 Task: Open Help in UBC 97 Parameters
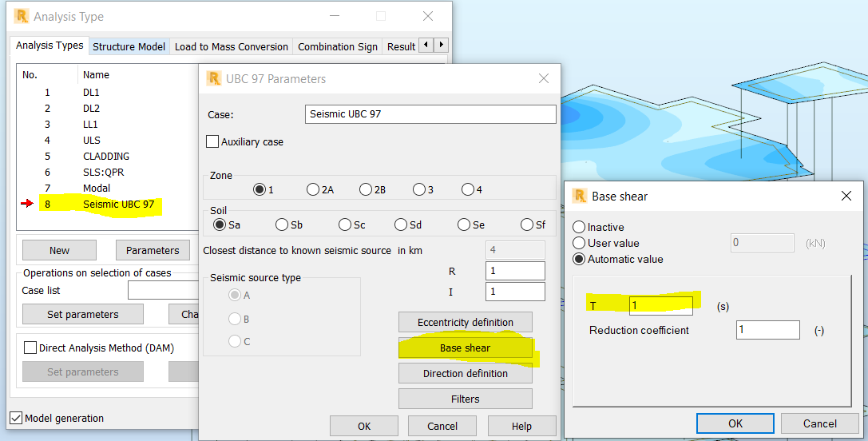(521, 426)
